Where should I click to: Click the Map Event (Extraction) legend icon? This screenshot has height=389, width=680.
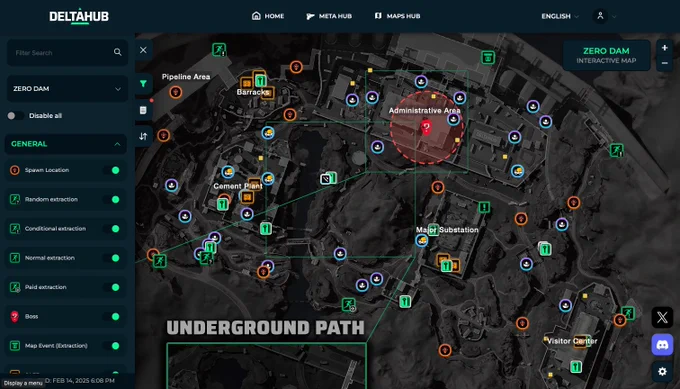(15, 346)
